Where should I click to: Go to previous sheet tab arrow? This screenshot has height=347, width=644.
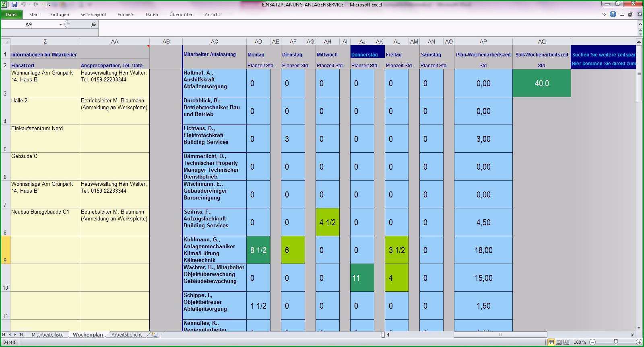tap(10, 335)
